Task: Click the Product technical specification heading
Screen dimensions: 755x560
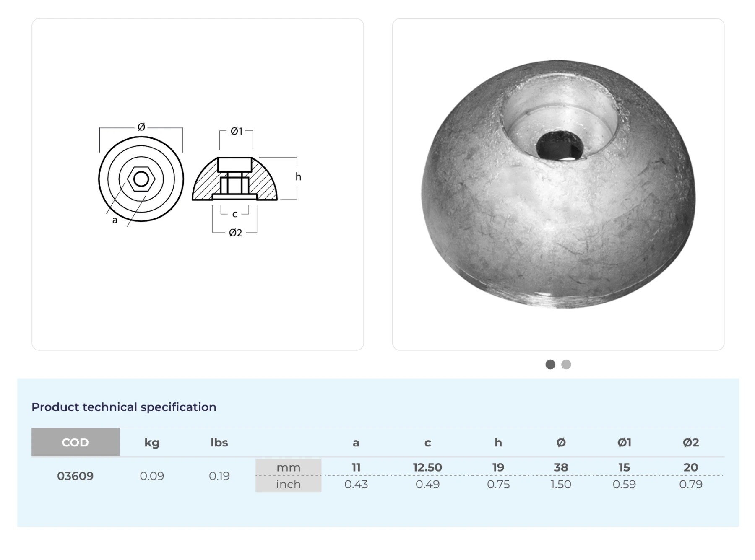Action: 124,407
